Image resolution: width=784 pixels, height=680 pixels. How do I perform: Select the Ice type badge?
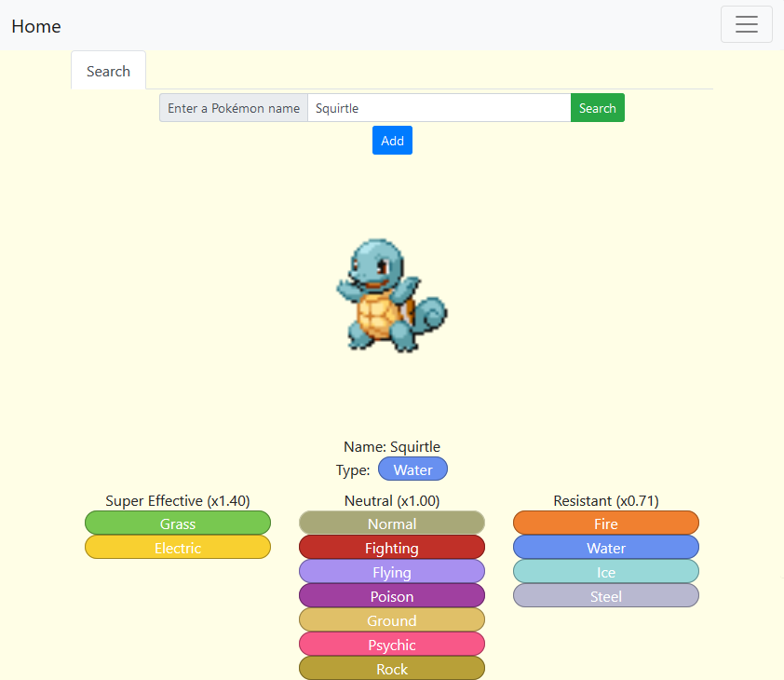coord(606,571)
